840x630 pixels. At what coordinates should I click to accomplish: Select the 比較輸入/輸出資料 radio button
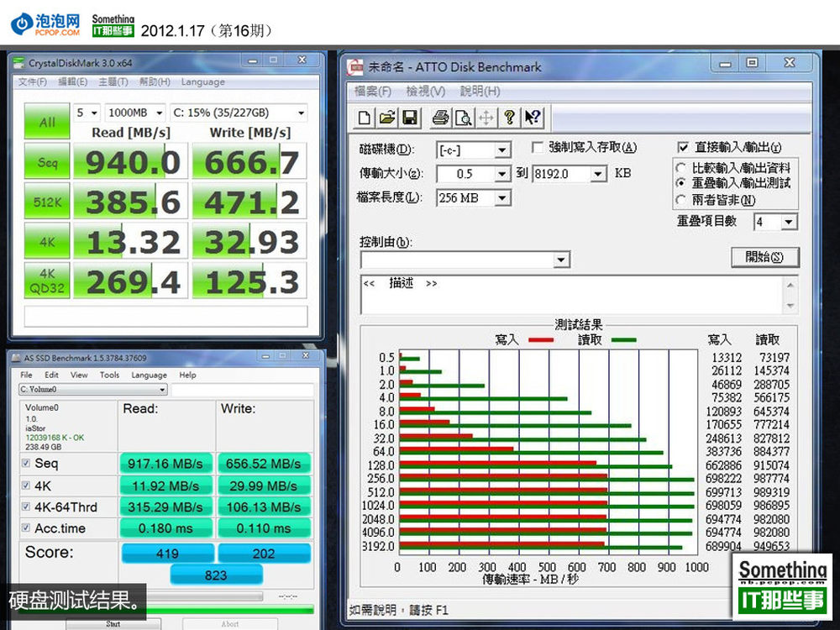(x=681, y=168)
